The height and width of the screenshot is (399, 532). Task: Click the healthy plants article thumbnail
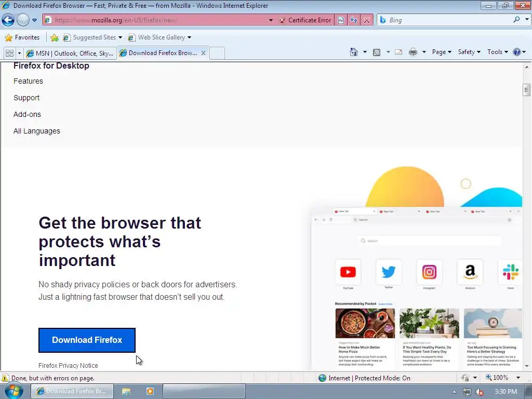pos(429,323)
